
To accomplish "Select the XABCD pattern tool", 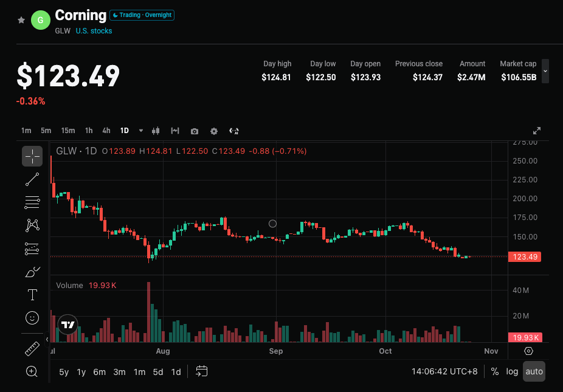I will (32, 225).
